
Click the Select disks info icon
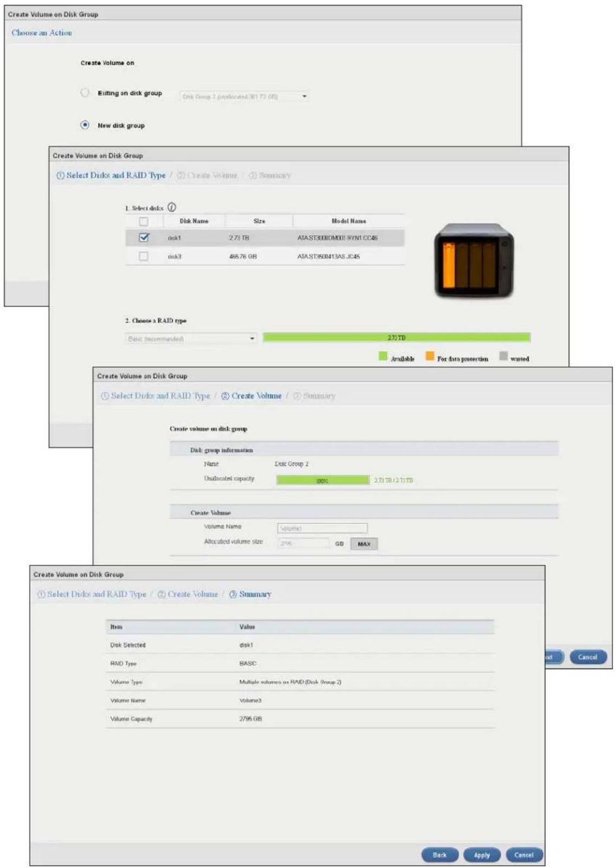tap(172, 207)
